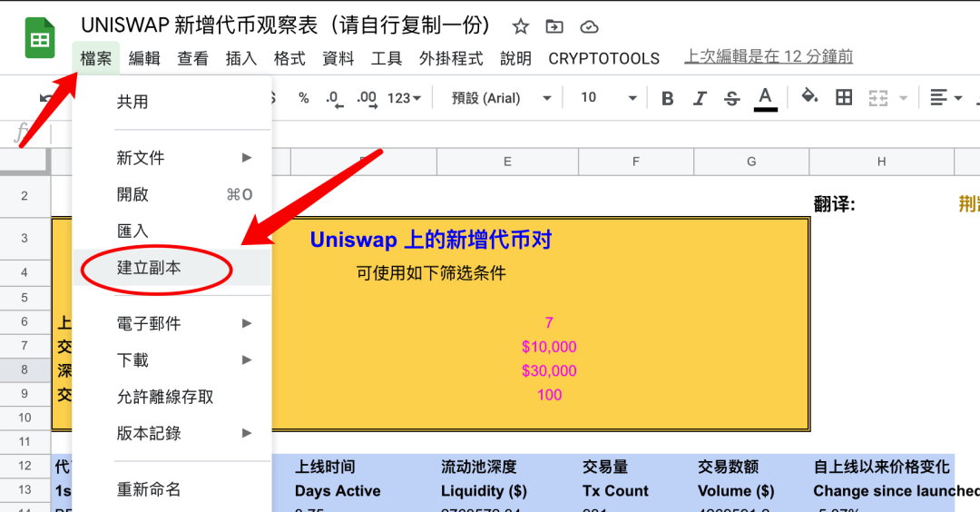Toggle italic formatting
This screenshot has width=980, height=512.
[x=700, y=98]
